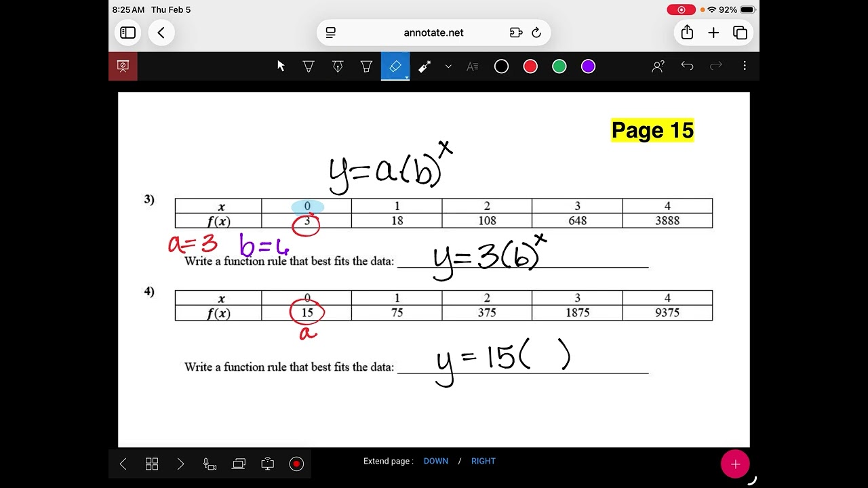Image resolution: width=868 pixels, height=488 pixels.
Task: Toggle microphone and camera settings
Action: pos(210,464)
